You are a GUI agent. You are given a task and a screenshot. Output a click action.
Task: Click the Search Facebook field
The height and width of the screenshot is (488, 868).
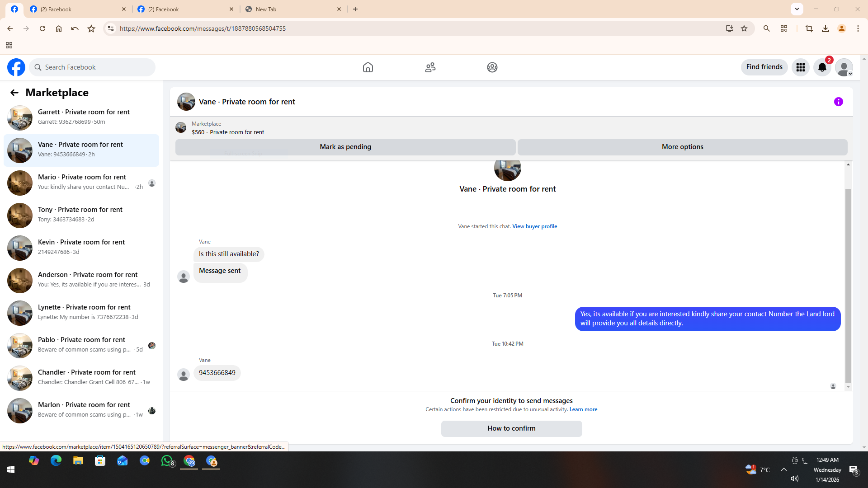[x=93, y=67]
